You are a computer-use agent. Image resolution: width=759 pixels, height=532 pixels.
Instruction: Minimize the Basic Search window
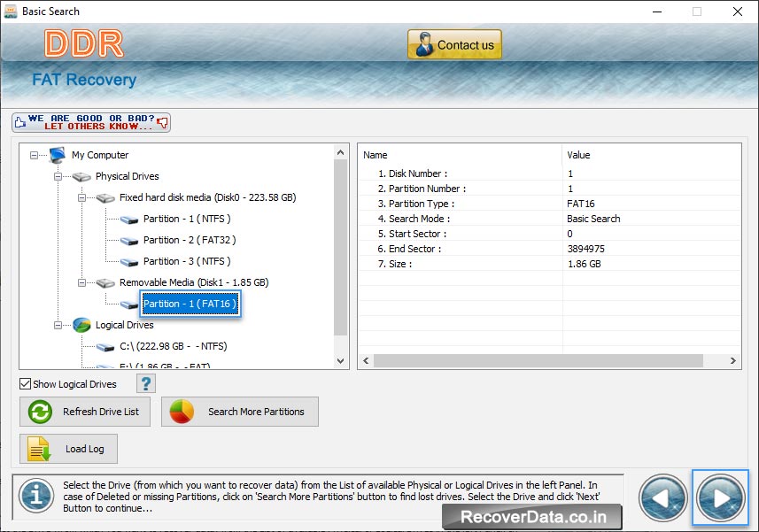(657, 12)
